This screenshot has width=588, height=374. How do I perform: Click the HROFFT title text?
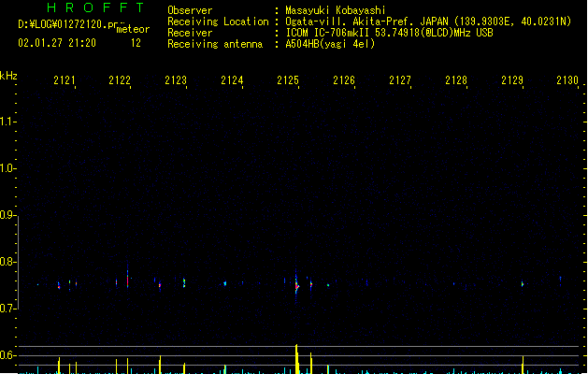[95, 7]
